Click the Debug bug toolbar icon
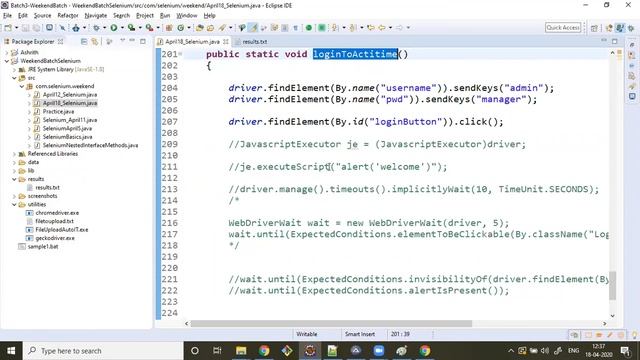Image resolution: width=640 pixels, height=360 pixels. point(96,28)
